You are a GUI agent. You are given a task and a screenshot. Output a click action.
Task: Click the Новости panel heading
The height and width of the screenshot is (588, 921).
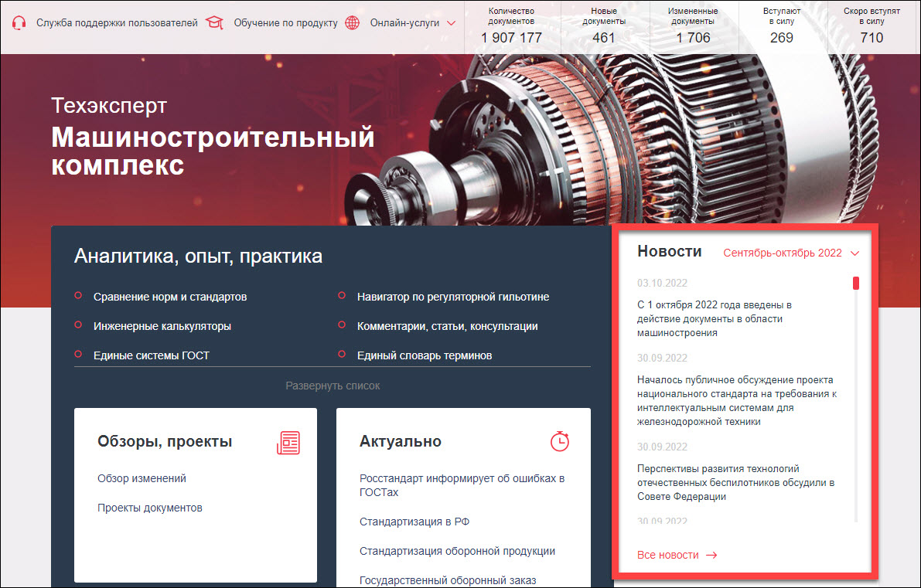point(670,251)
